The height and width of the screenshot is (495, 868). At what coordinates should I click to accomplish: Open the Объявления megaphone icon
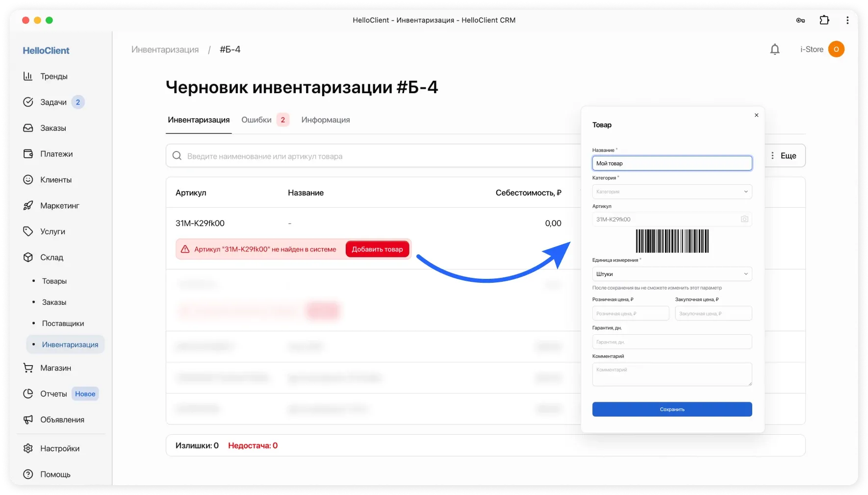29,420
